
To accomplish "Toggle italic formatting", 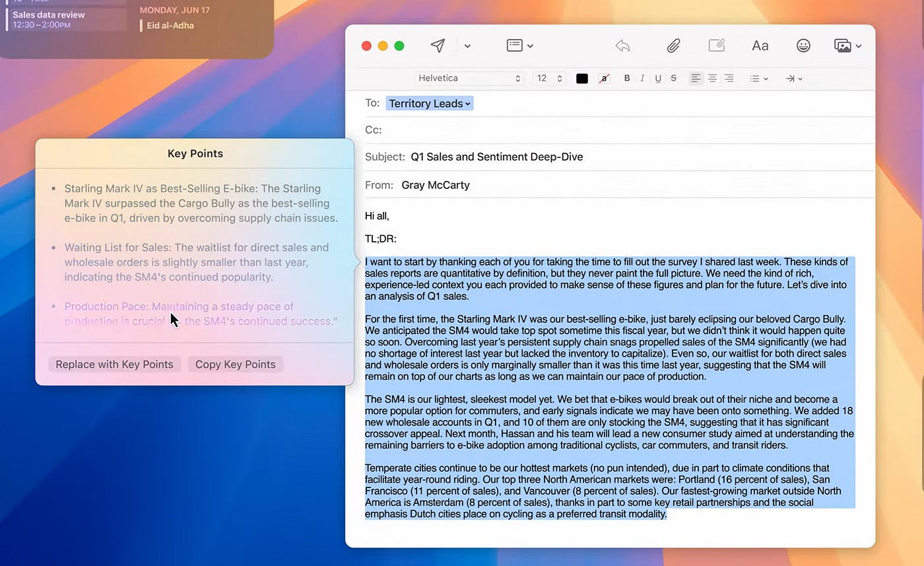I will coord(642,78).
